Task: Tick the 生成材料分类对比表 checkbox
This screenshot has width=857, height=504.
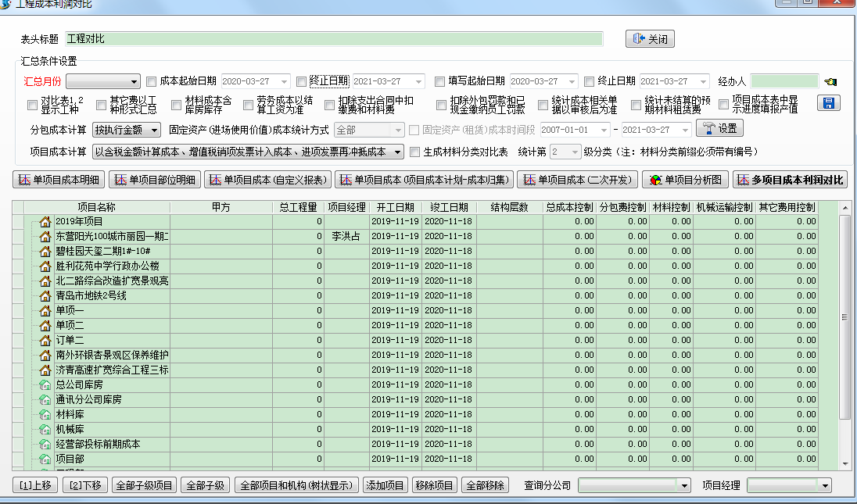Action: pyautogui.click(x=415, y=152)
